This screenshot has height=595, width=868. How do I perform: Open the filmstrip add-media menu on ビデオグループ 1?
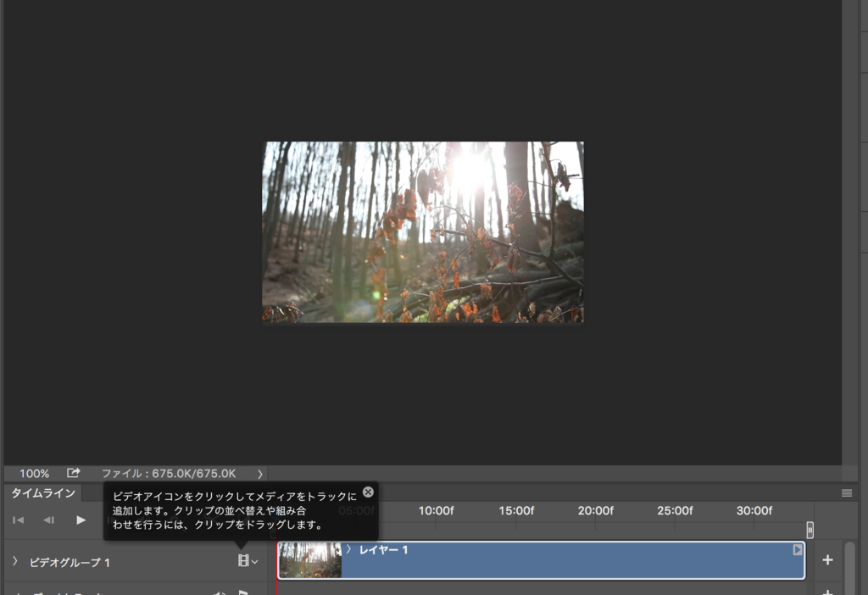[x=248, y=561]
